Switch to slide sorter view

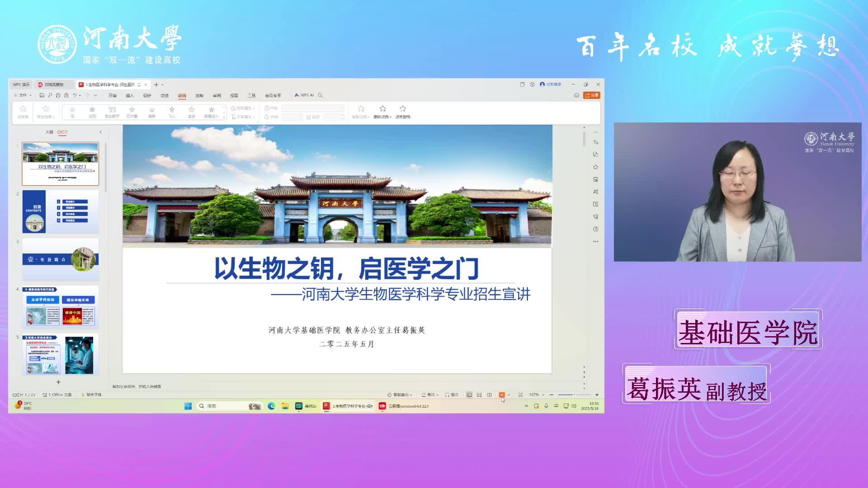pyautogui.click(x=479, y=395)
